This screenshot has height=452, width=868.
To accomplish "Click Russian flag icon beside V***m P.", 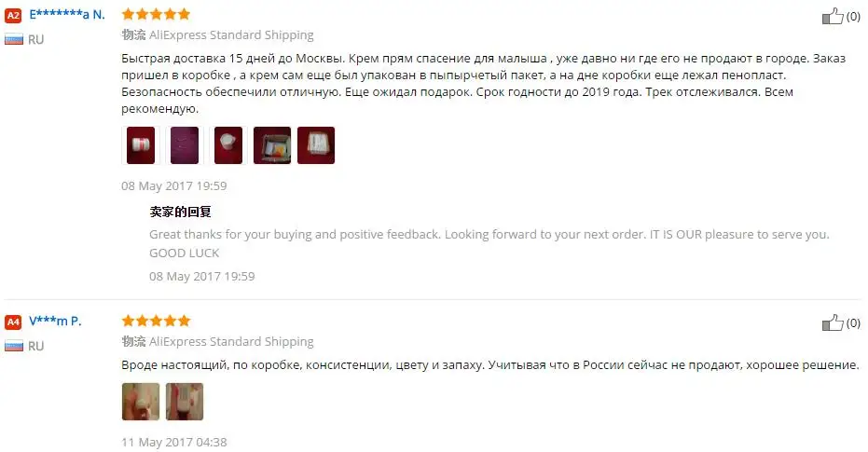I will (x=14, y=346).
